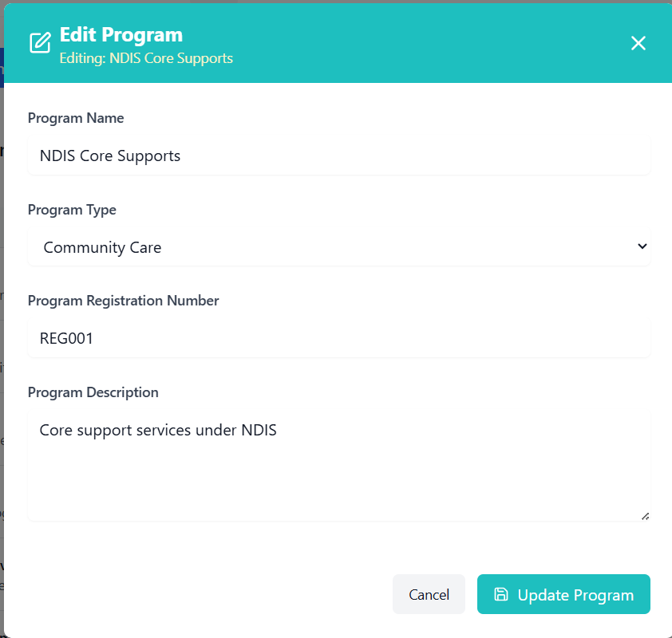
Task: Open the Program Type dropdown
Action: tap(338, 247)
